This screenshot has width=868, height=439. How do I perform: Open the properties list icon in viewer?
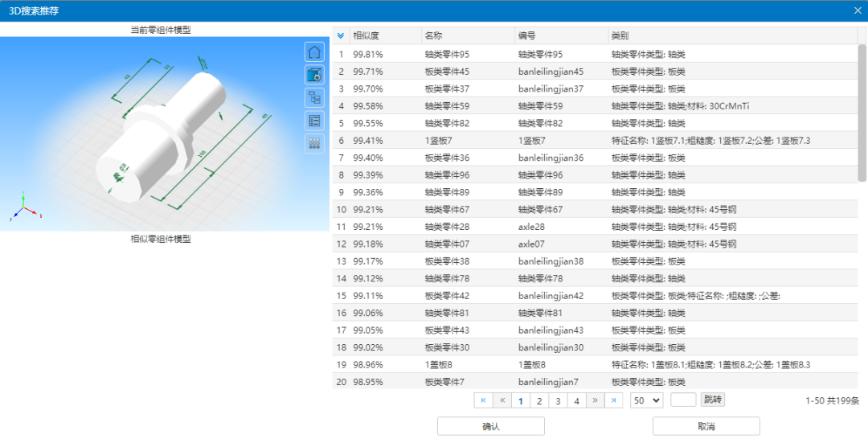pyautogui.click(x=314, y=121)
